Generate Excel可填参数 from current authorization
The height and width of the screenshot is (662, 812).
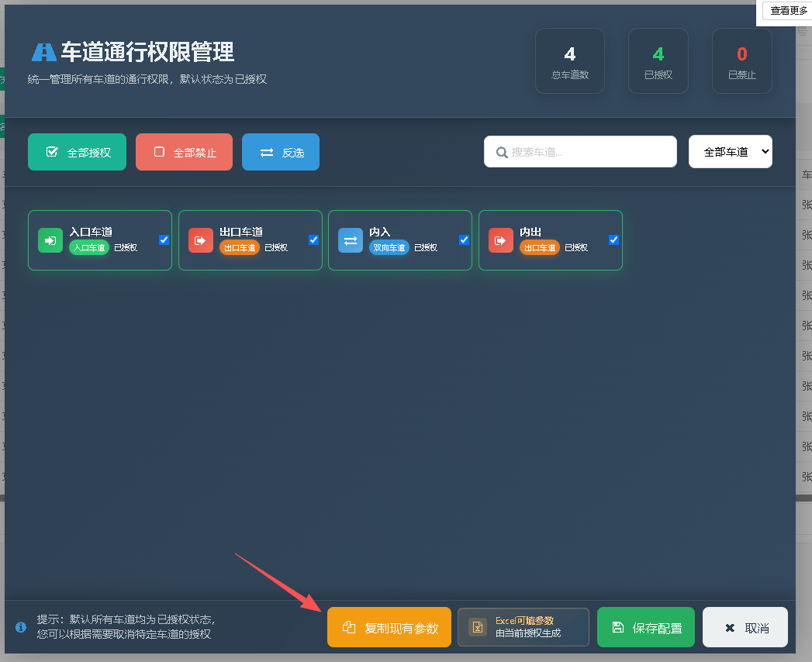[523, 627]
